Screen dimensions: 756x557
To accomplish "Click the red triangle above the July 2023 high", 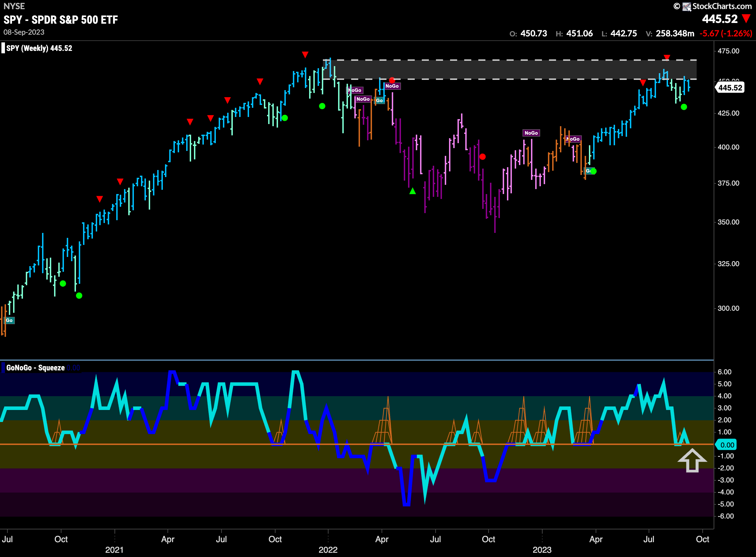I will pyautogui.click(x=667, y=58).
